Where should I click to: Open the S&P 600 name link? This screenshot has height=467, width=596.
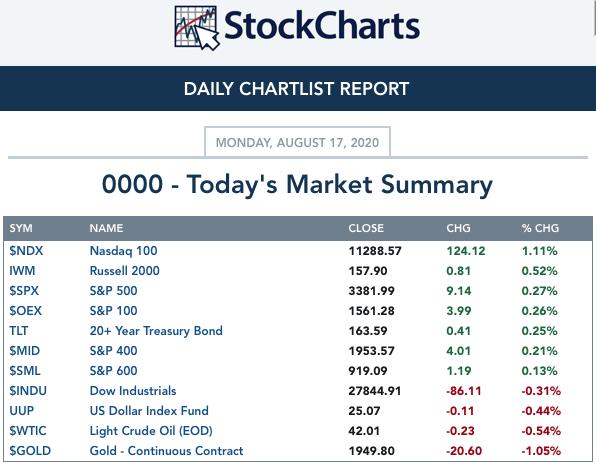point(113,371)
